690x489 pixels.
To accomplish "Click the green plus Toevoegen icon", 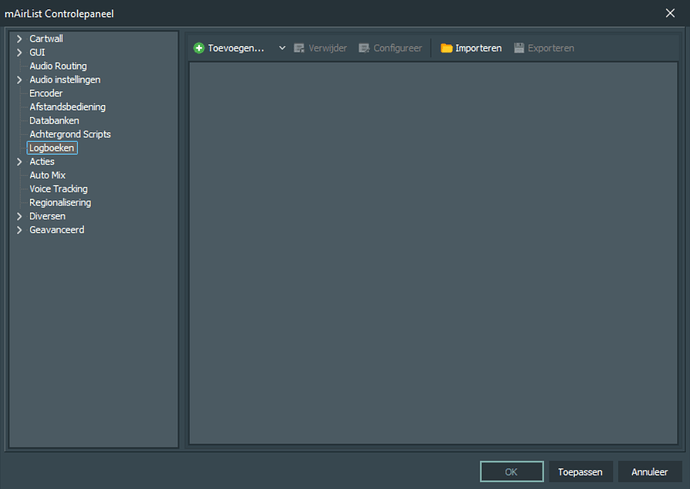I will click(199, 48).
